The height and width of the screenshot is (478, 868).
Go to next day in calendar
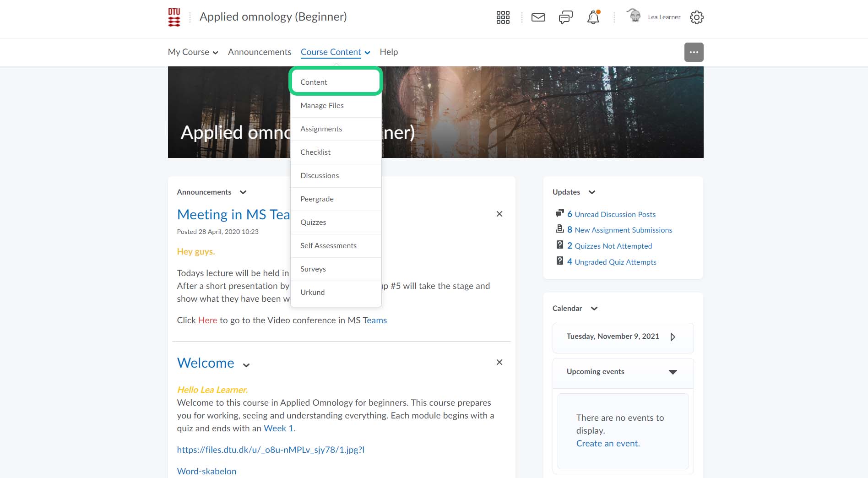pyautogui.click(x=673, y=337)
